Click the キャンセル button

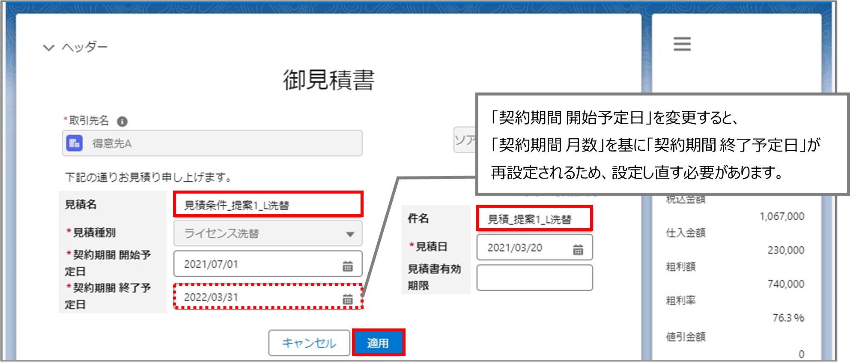pyautogui.click(x=309, y=343)
